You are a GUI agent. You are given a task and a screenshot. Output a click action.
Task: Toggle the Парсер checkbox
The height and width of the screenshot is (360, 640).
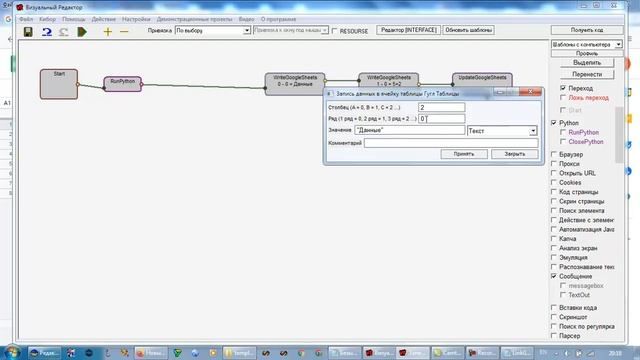(x=554, y=336)
